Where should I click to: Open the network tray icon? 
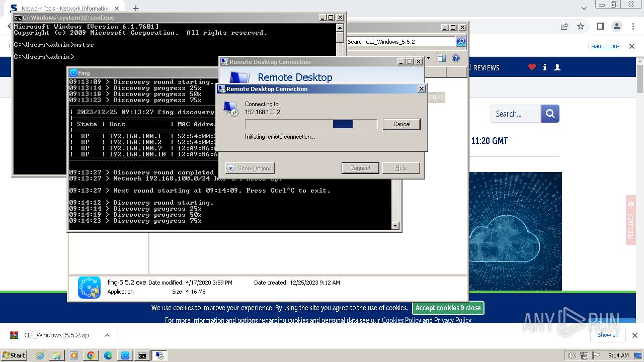(x=584, y=355)
